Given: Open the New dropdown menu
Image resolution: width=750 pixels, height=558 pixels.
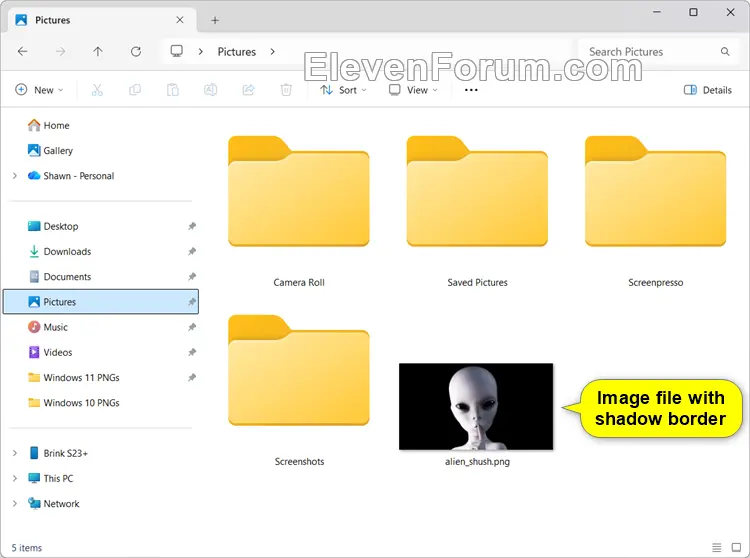Looking at the screenshot, I should pyautogui.click(x=39, y=90).
